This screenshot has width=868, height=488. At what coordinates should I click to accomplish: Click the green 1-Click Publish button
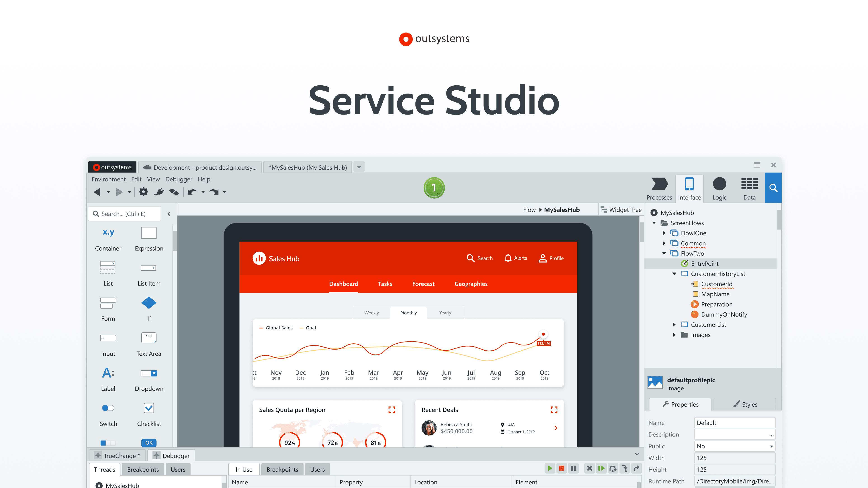pyautogui.click(x=434, y=188)
